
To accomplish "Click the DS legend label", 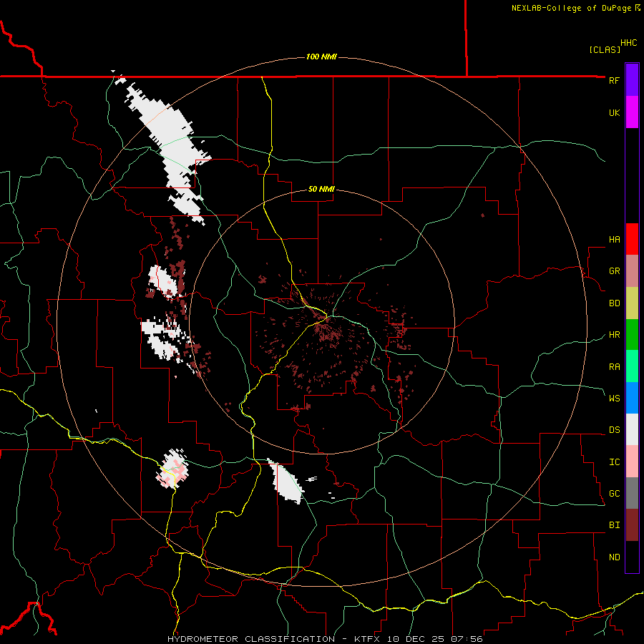I will tap(614, 429).
